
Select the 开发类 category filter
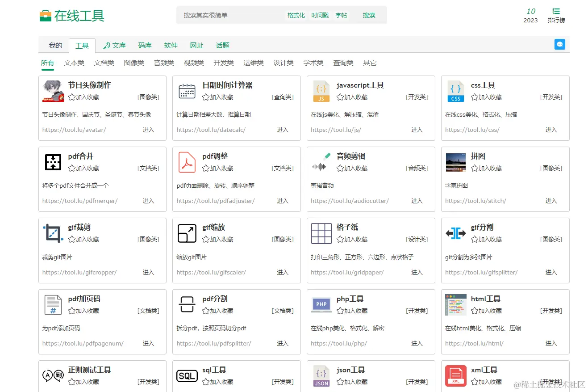click(224, 63)
